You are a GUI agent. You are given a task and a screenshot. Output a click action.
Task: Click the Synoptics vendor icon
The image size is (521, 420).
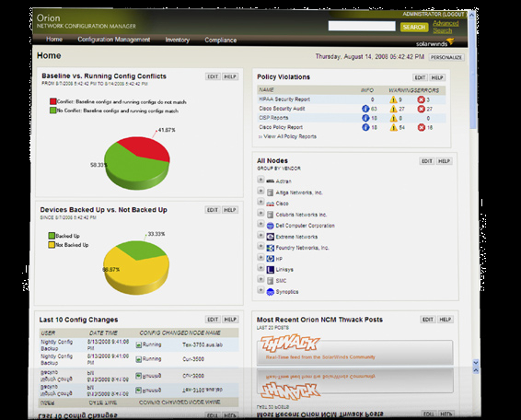[x=270, y=292]
